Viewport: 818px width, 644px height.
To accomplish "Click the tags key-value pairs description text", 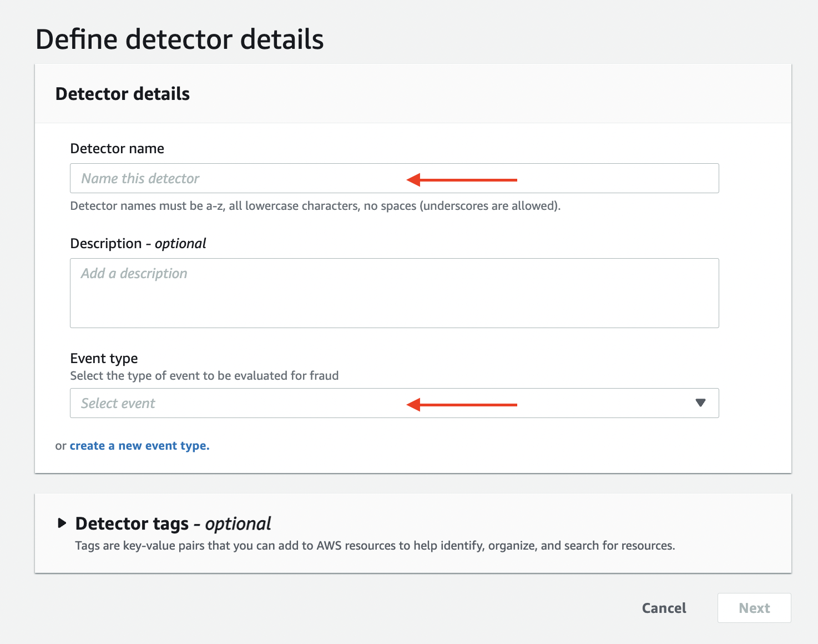I will [x=375, y=546].
